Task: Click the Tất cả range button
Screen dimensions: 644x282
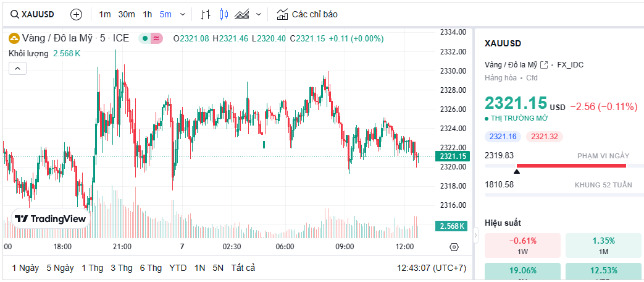Action: pos(243,268)
